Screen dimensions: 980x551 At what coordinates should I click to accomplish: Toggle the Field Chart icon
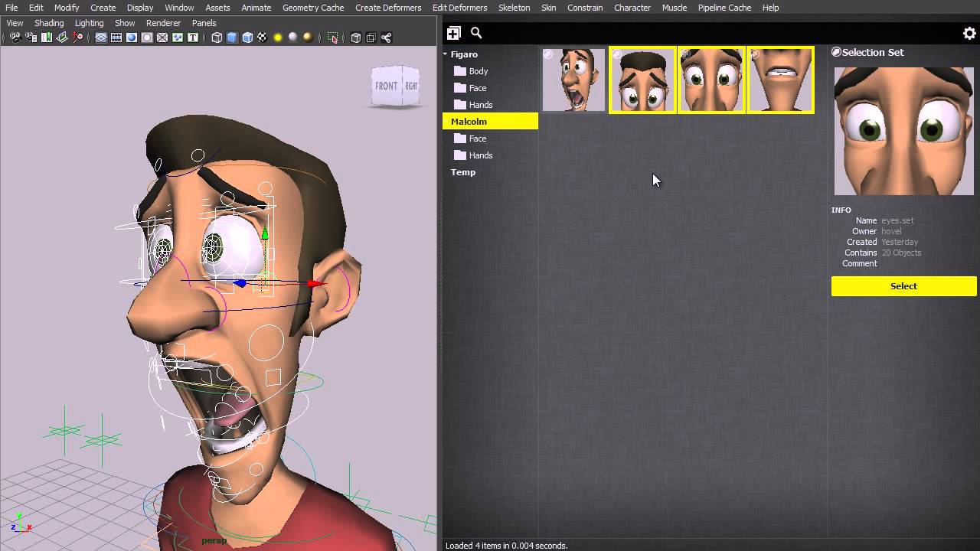click(x=162, y=37)
